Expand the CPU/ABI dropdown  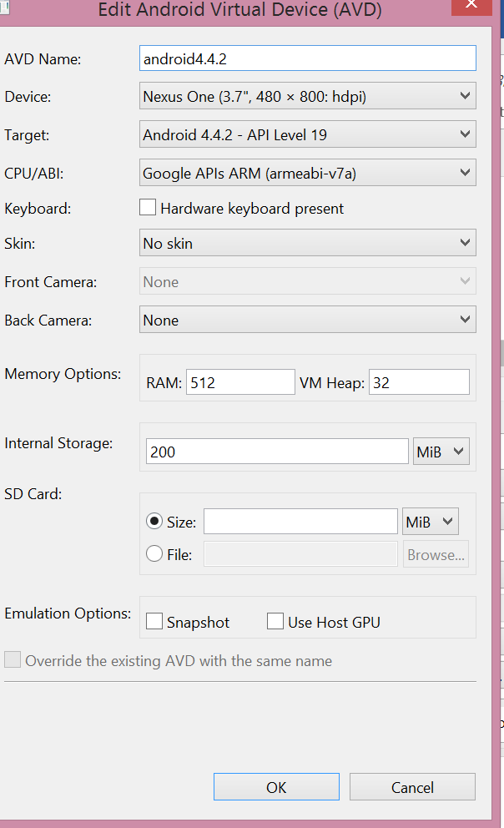click(308, 173)
